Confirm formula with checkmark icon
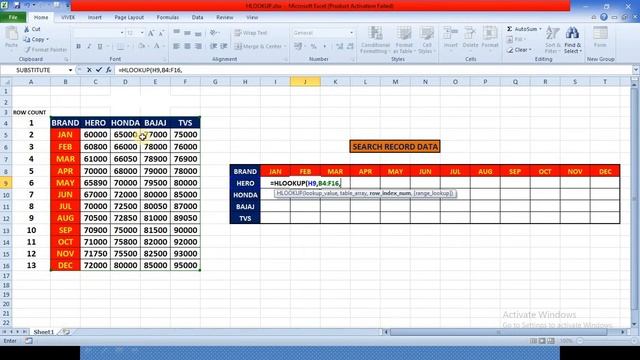Screen dimensions: 640x360 tap(99, 70)
